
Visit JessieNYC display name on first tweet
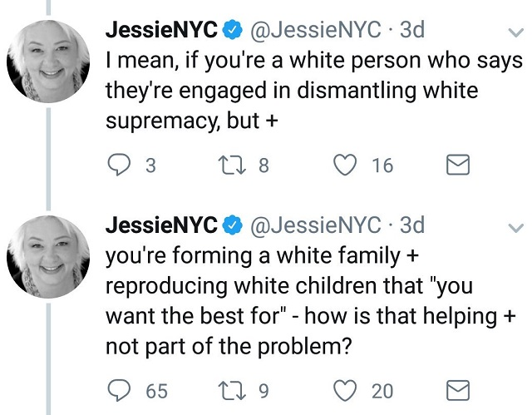[x=161, y=30]
